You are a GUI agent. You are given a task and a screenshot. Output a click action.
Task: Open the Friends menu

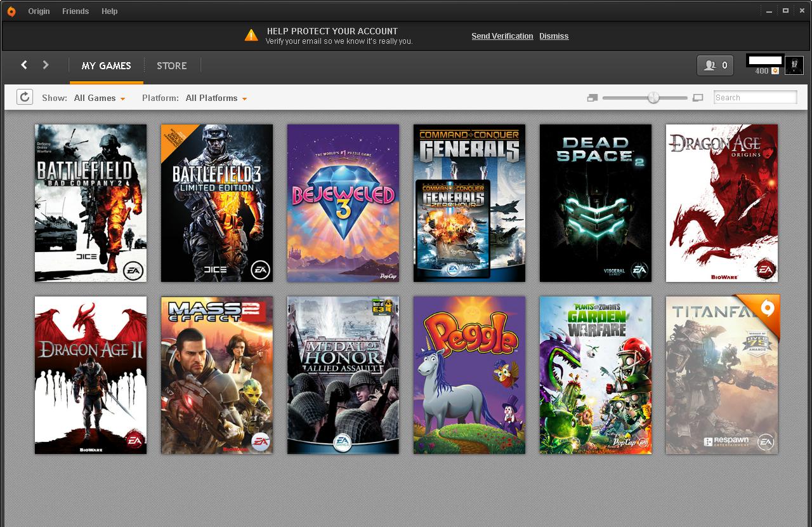[75, 11]
